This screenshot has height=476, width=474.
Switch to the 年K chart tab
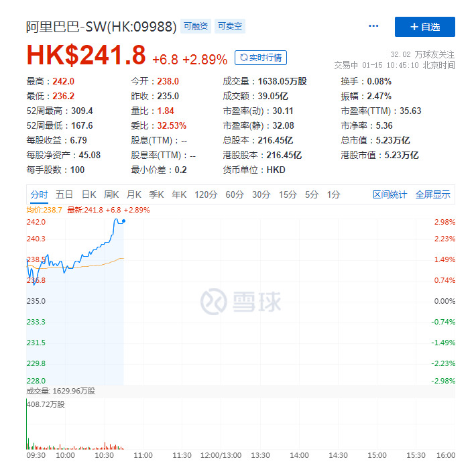pos(179,194)
